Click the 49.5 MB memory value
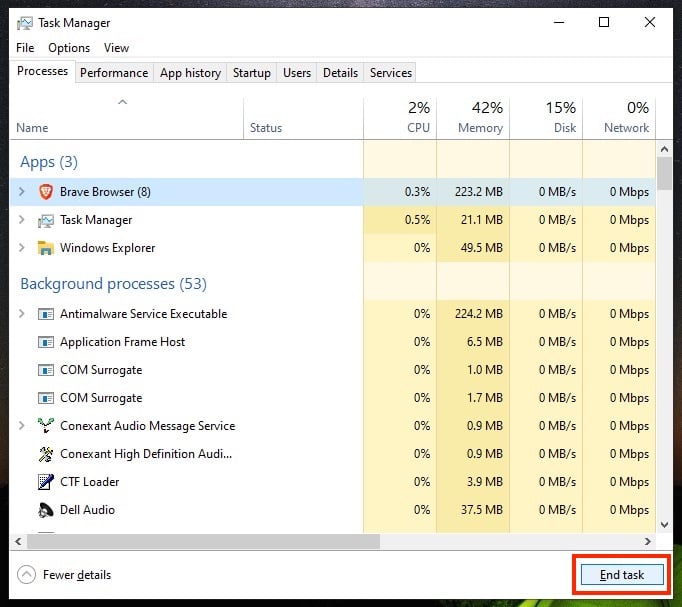Viewport: 682px width, 607px height. (481, 248)
